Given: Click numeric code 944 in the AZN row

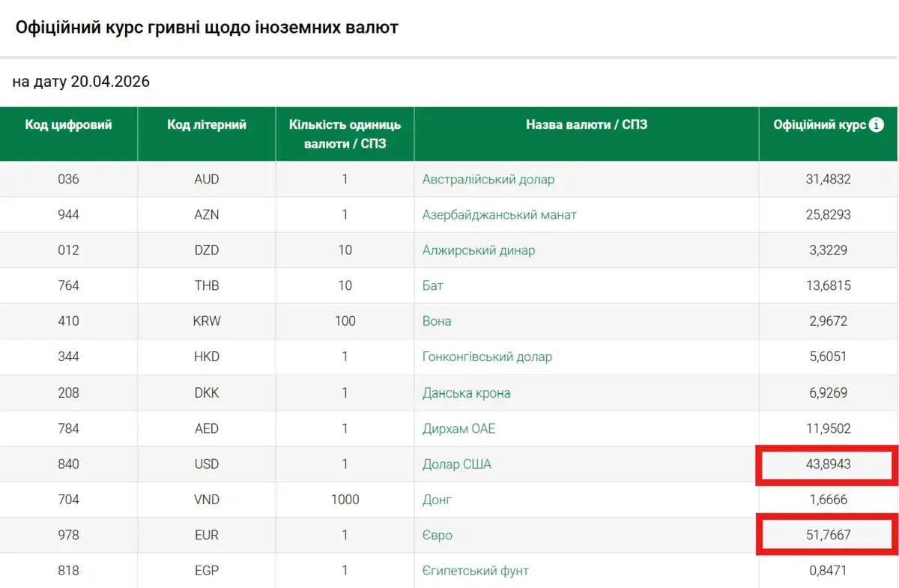Looking at the screenshot, I should [68, 215].
